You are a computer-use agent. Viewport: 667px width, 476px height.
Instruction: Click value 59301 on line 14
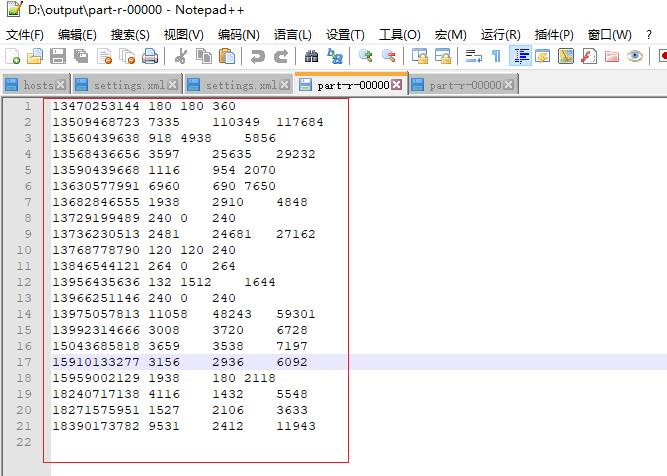coord(296,314)
